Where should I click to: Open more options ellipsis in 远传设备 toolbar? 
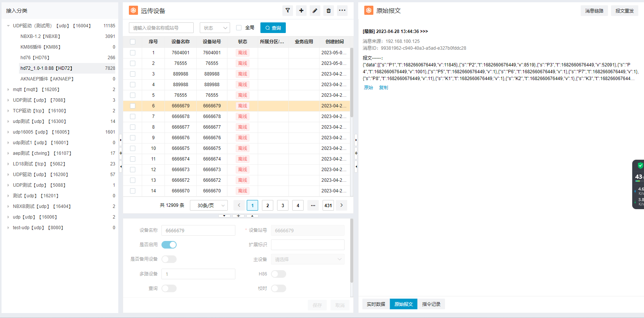click(x=342, y=11)
